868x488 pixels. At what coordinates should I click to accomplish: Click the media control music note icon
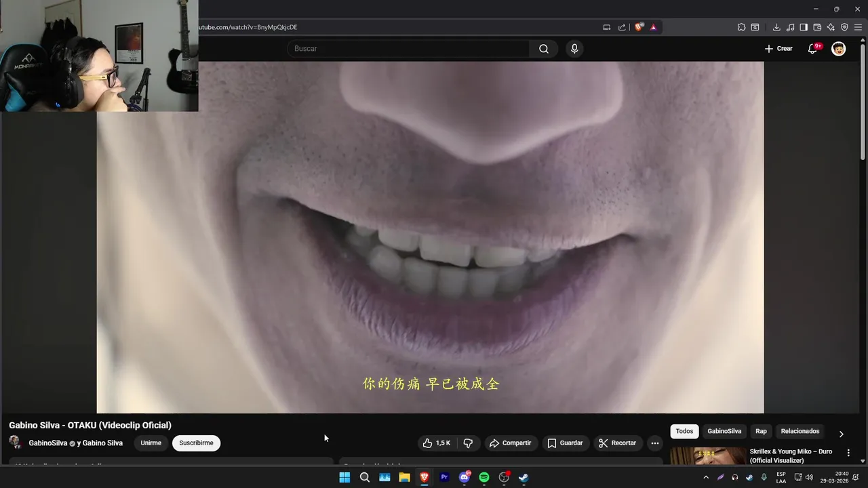[790, 27]
